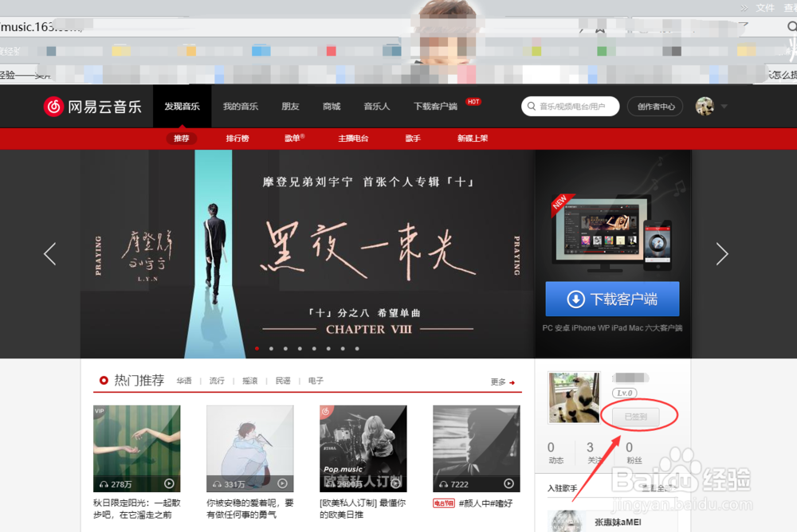Filter hot recommendations by 流行

217,381
